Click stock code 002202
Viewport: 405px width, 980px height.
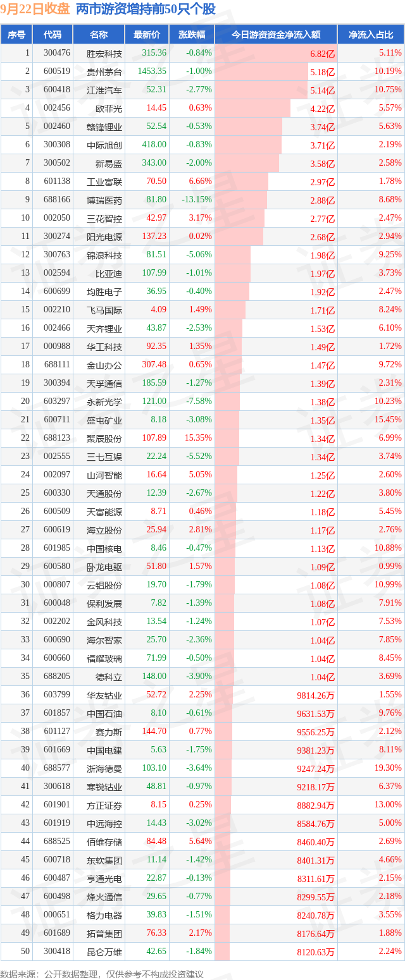click(56, 622)
